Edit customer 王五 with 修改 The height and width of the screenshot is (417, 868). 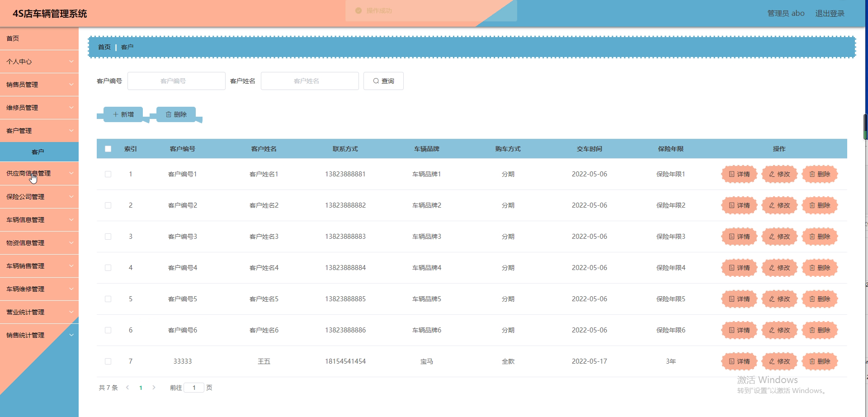tap(779, 361)
